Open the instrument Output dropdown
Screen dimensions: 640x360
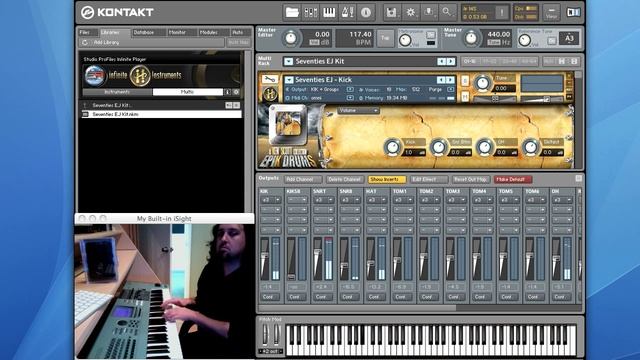[350, 89]
